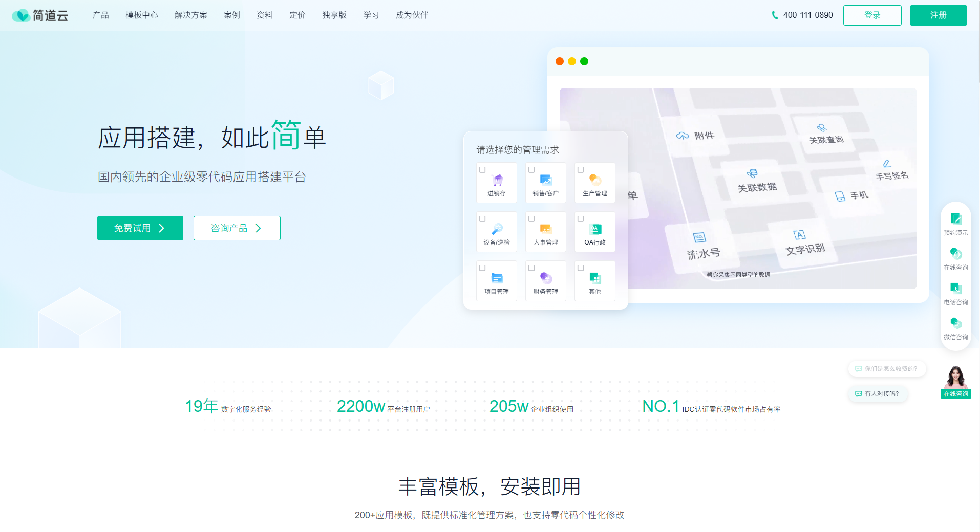Click the 项目管理 icon
This screenshot has width=980, height=532.
point(497,278)
